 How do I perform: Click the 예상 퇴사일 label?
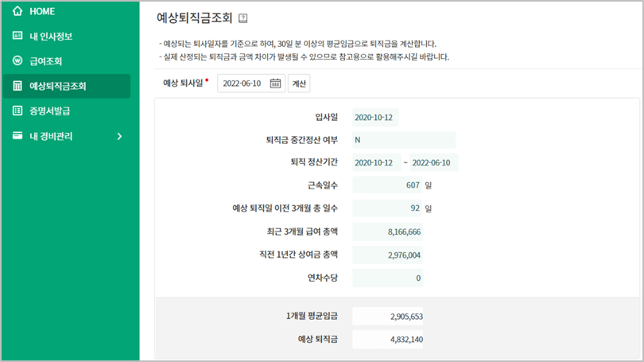(183, 83)
